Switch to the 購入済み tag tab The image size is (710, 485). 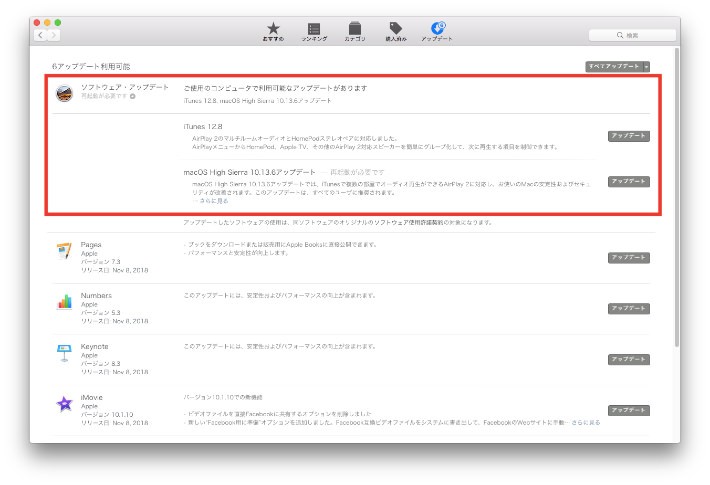396,32
